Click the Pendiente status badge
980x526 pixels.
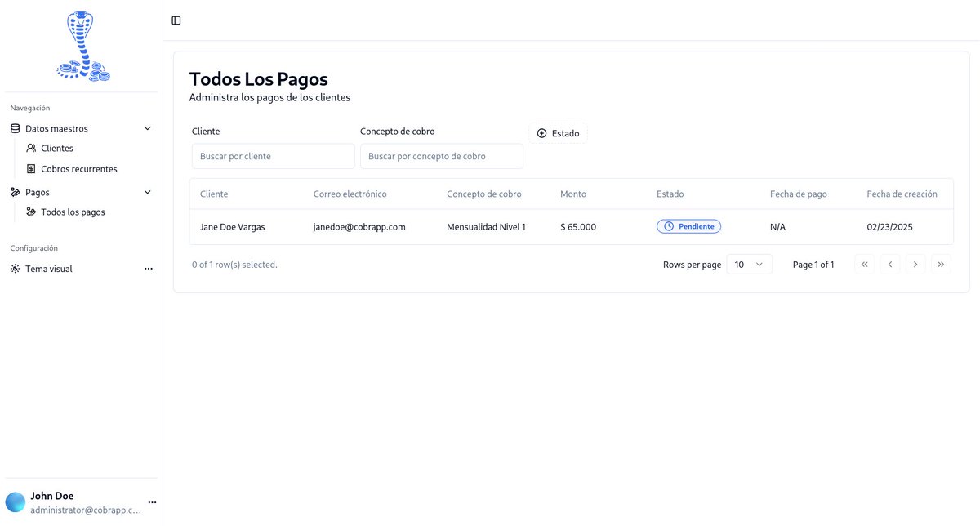coord(688,226)
